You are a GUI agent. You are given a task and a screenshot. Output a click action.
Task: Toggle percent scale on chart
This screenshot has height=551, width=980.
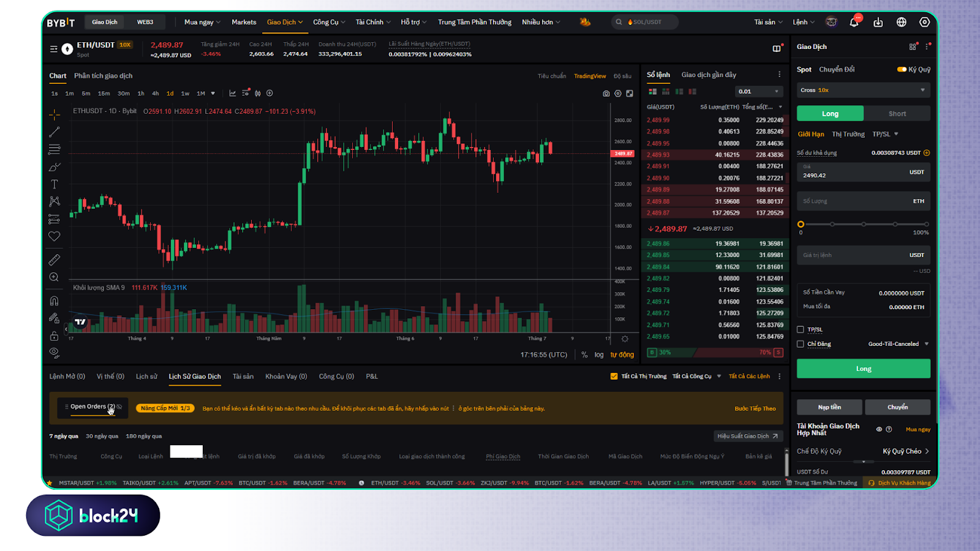584,355
